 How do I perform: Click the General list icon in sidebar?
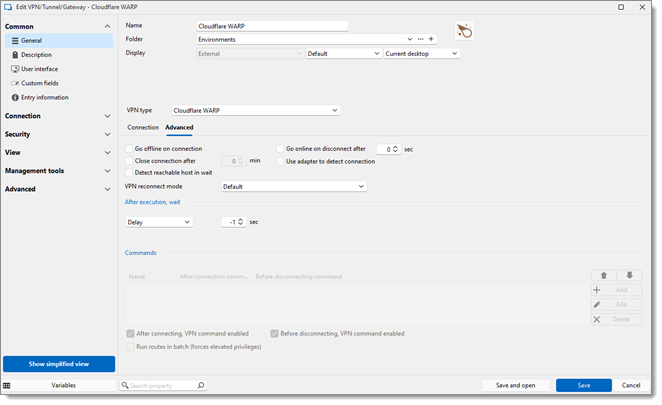click(x=15, y=41)
